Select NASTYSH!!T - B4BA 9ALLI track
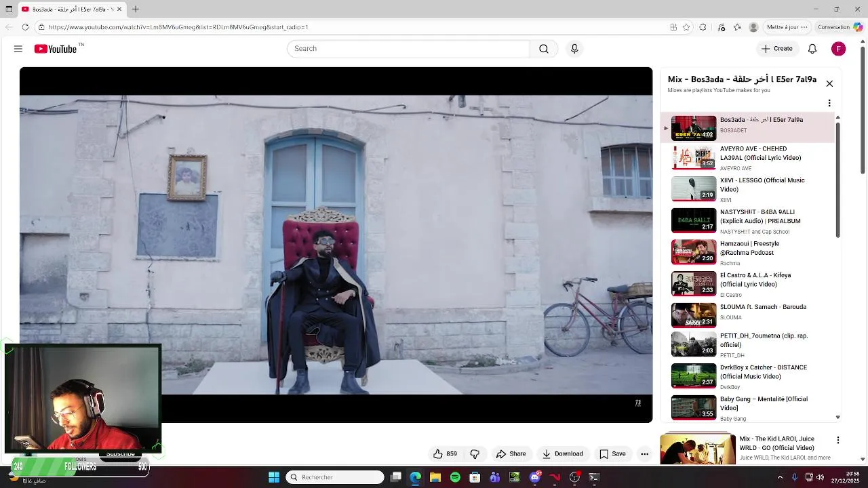 click(x=748, y=221)
